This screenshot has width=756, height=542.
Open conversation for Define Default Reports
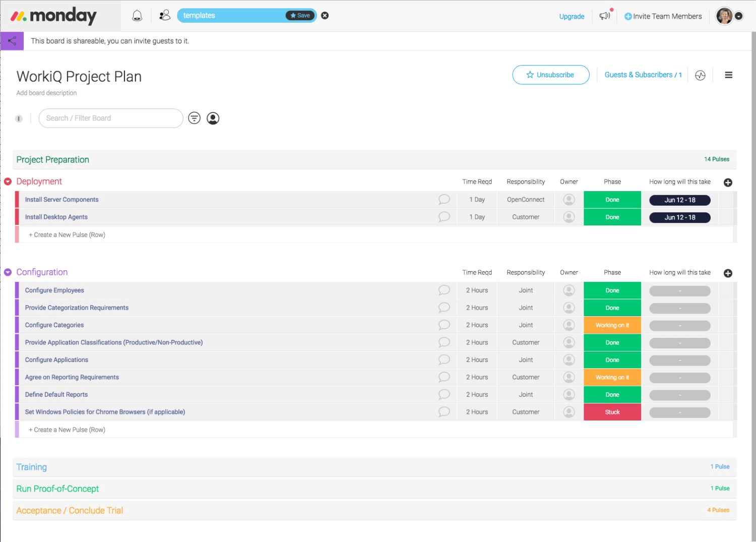point(444,395)
